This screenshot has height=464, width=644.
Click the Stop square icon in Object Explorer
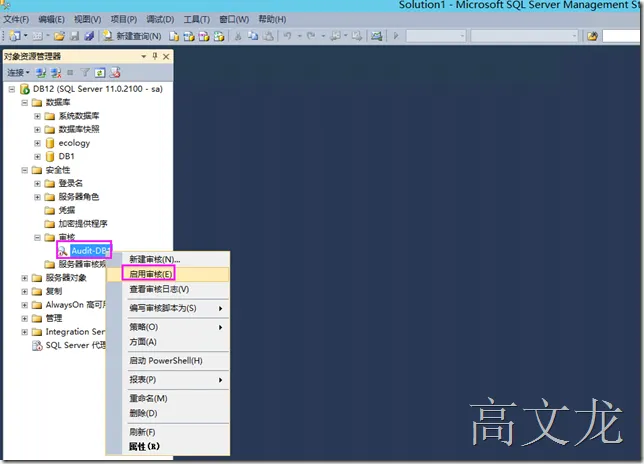coord(70,73)
